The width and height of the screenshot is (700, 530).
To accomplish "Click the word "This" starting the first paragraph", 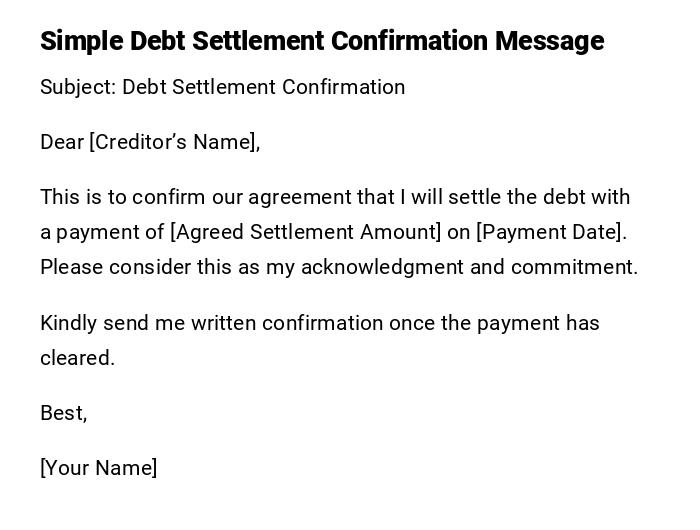I will (60, 197).
